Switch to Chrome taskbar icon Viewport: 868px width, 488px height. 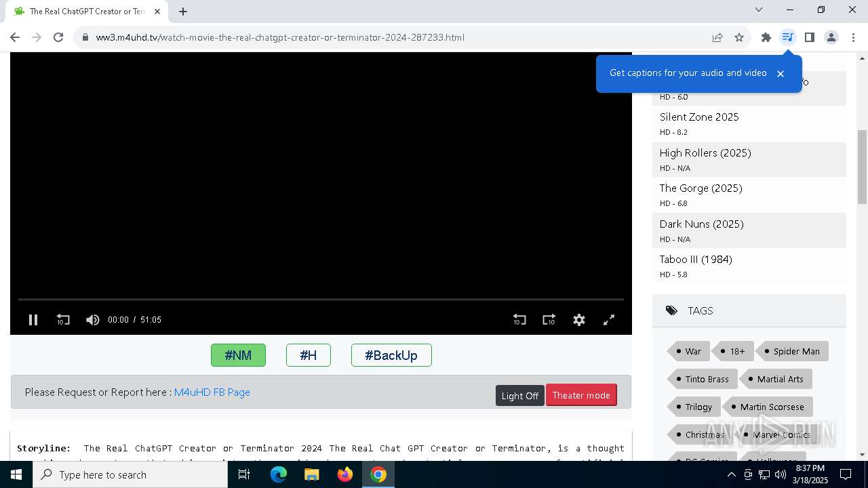(x=378, y=474)
